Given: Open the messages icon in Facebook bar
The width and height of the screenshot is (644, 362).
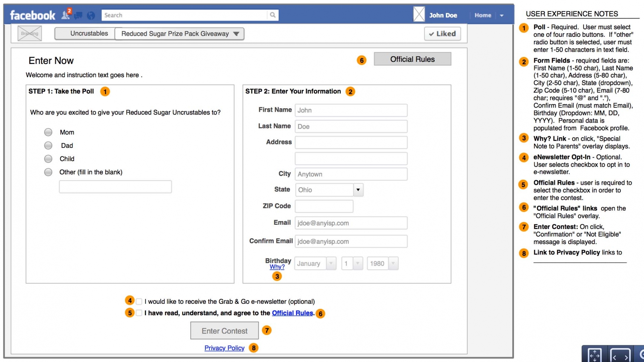Looking at the screenshot, I should point(78,15).
